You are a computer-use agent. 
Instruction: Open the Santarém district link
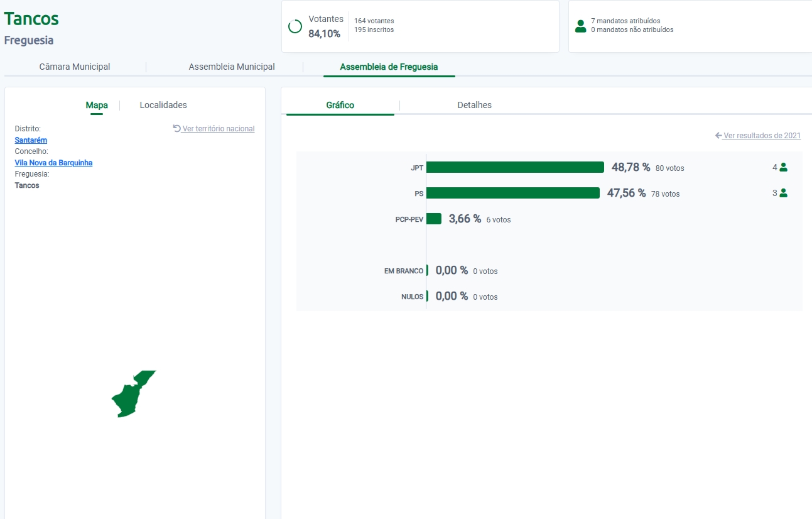tap(31, 140)
